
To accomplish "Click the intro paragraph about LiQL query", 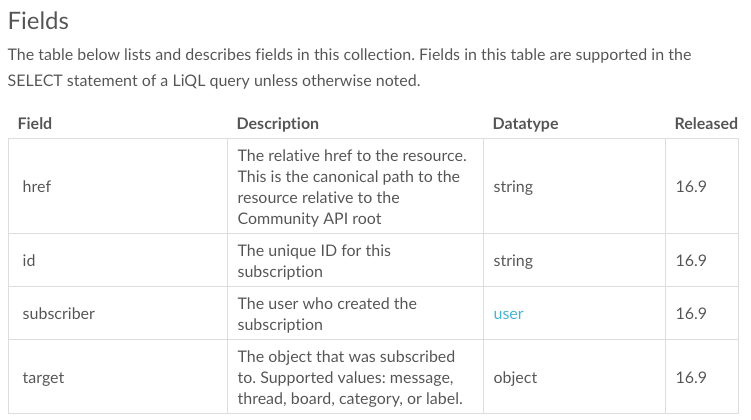I will 349,68.
